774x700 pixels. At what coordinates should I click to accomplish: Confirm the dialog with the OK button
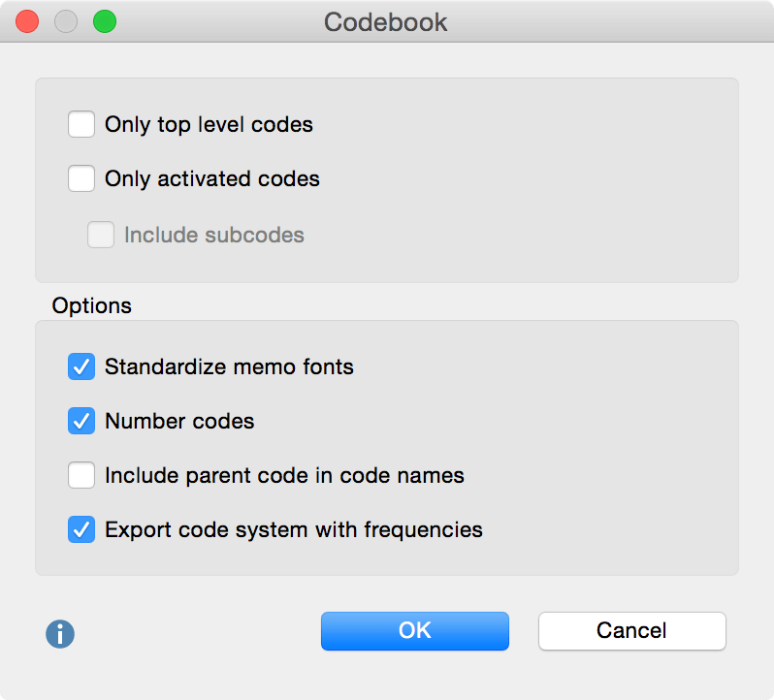(x=414, y=630)
